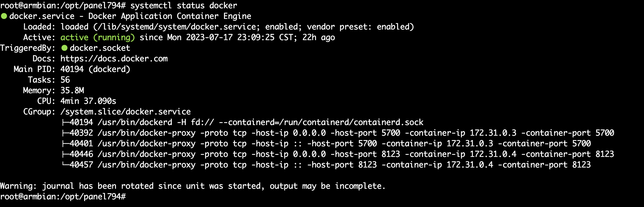Click process 40392 in the CGroup tree
Viewport: 644px width, 207px height.
81,133
